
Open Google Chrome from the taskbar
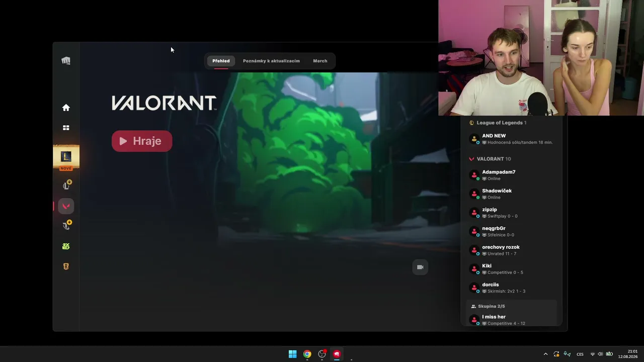click(x=307, y=354)
